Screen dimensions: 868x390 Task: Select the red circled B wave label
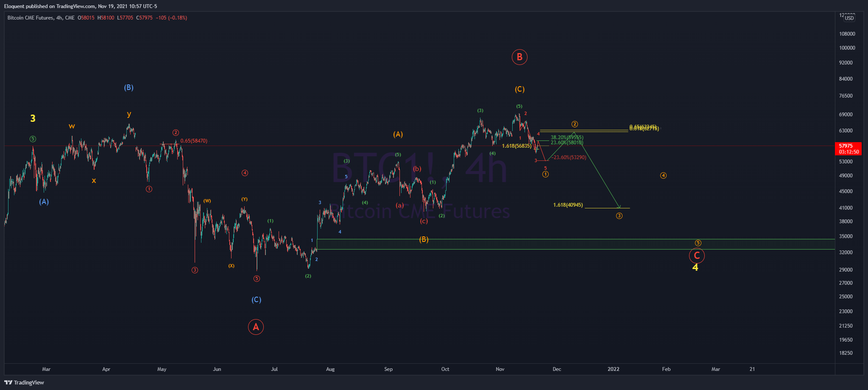[x=519, y=57]
